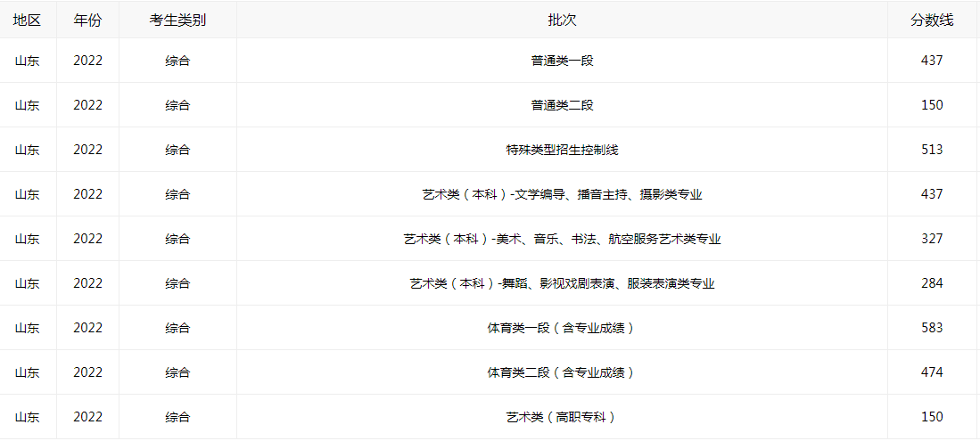Click the 考生类别 column header
The image size is (980, 441).
tap(177, 20)
